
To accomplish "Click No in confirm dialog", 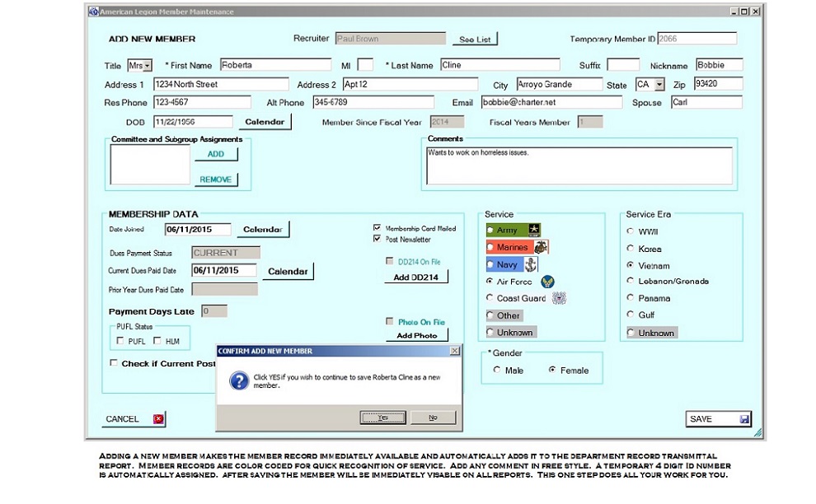I will pos(433,418).
